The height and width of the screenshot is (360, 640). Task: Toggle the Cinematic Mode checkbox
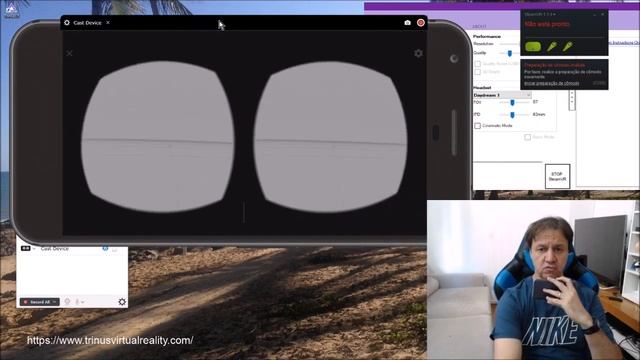tap(478, 126)
